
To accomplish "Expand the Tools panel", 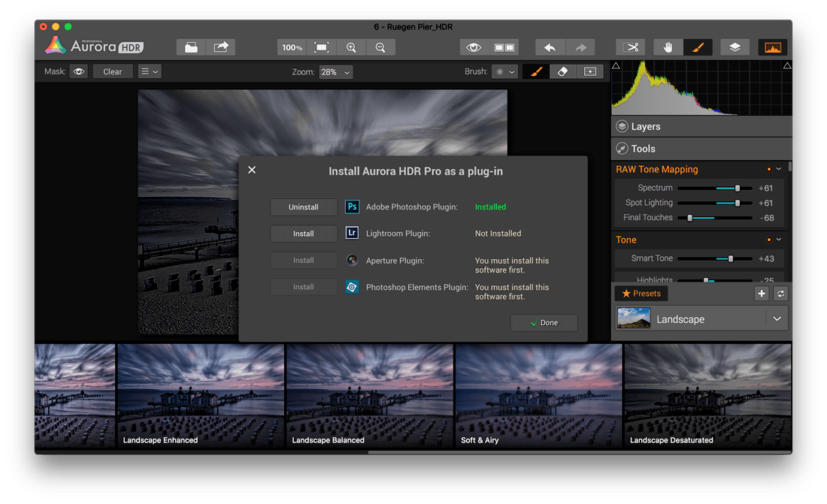I will [701, 149].
